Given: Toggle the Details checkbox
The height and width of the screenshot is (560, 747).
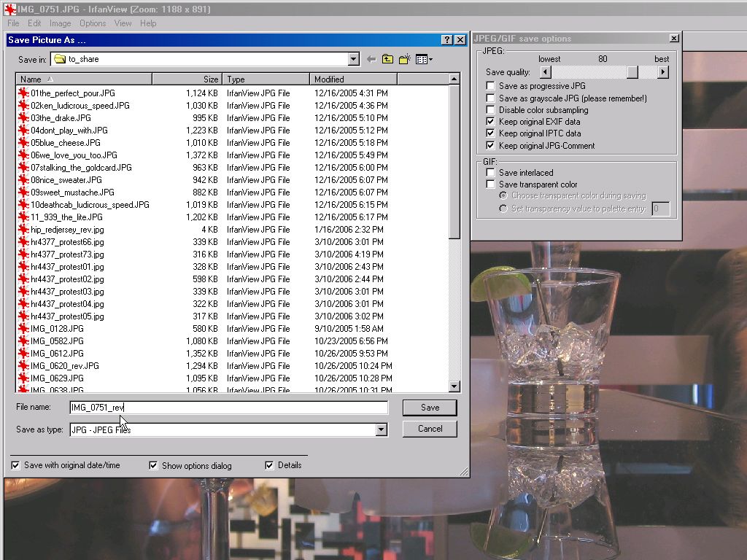Looking at the screenshot, I should point(270,465).
